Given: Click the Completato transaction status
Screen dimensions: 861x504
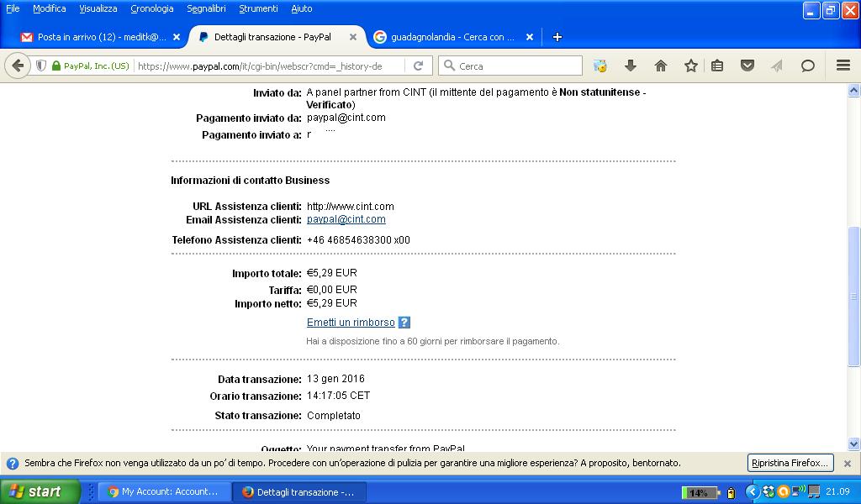Looking at the screenshot, I should (x=333, y=415).
